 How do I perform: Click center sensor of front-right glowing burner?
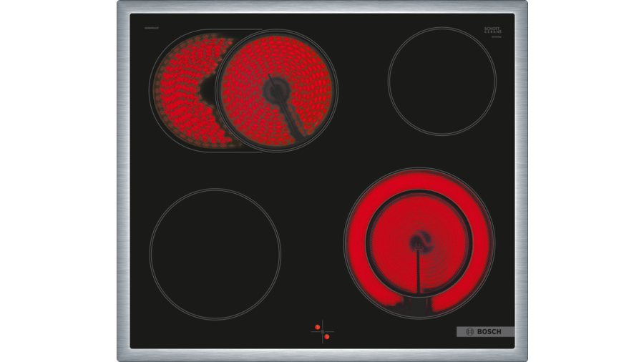(x=419, y=242)
